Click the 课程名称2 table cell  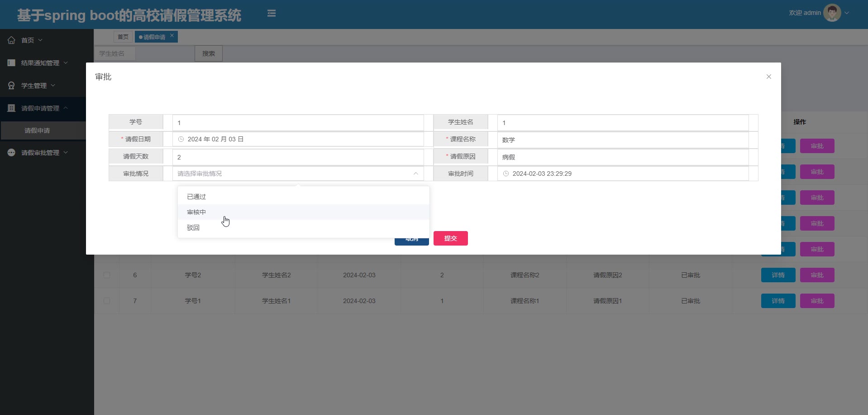coord(525,275)
